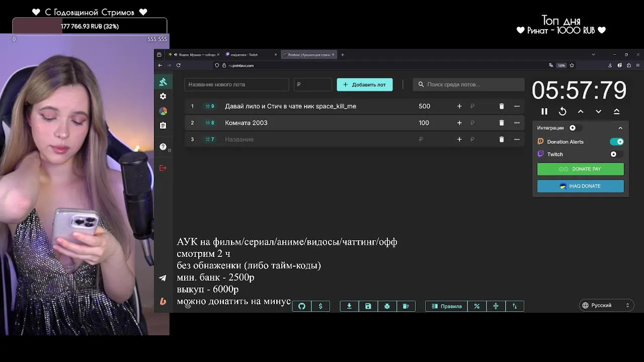Image resolution: width=644 pixels, height=362 pixels.
Task: Click the IHAQ DONATE button
Action: pyautogui.click(x=581, y=186)
